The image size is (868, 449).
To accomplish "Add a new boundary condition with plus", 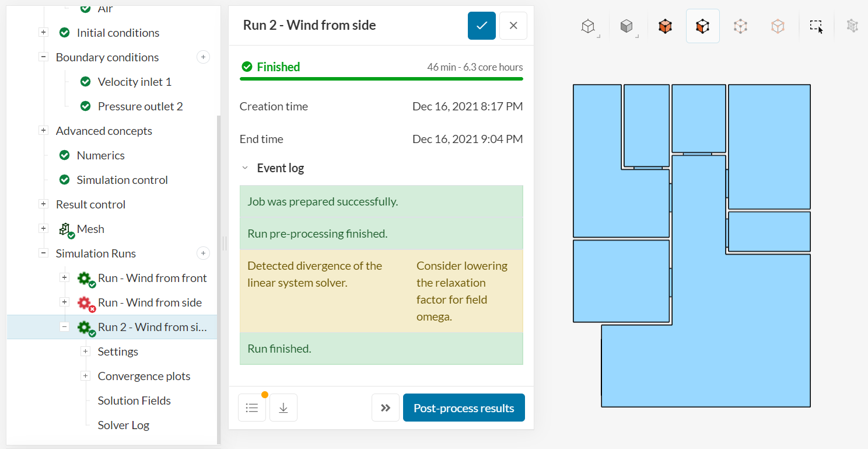I will click(x=203, y=57).
